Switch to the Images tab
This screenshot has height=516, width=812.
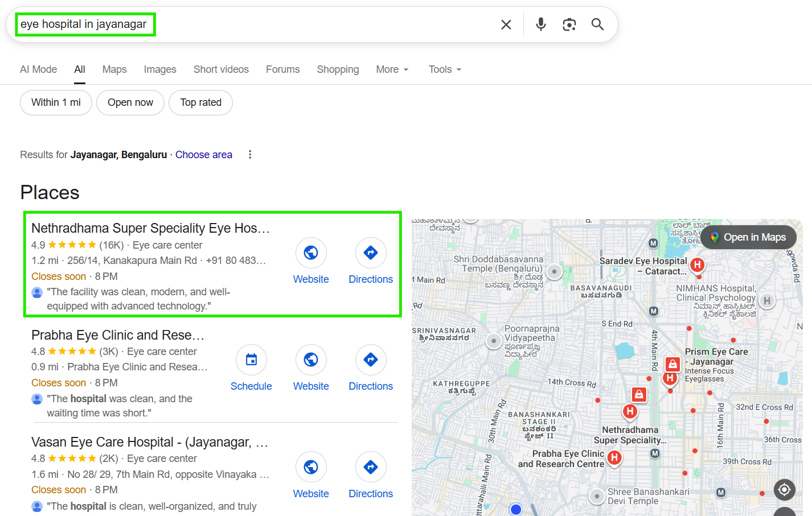tap(160, 69)
